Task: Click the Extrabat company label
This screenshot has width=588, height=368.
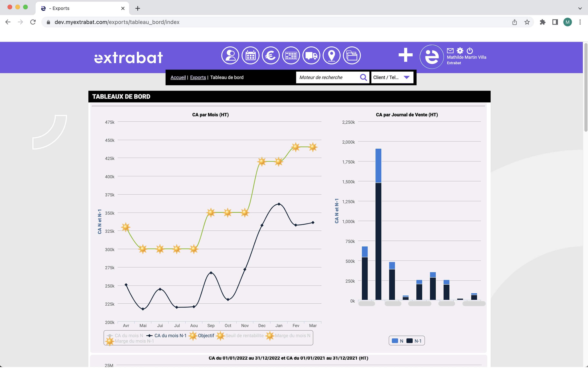Action: click(454, 63)
